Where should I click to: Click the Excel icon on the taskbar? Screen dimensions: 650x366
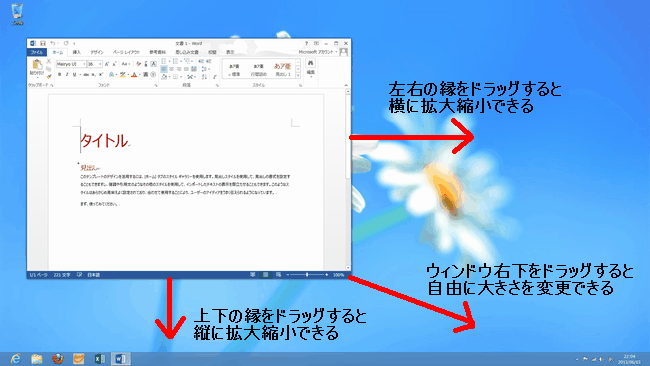[x=99, y=359]
